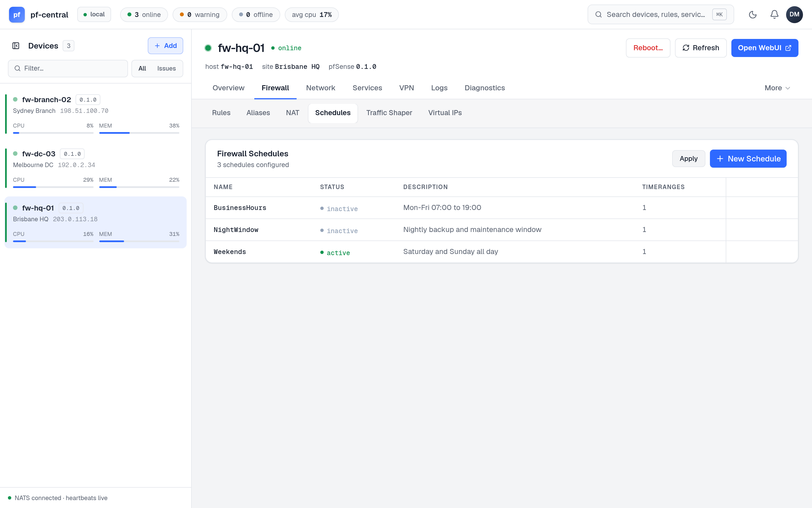This screenshot has width=812, height=508.
Task: Select the Rules sub-tab
Action: (221, 113)
